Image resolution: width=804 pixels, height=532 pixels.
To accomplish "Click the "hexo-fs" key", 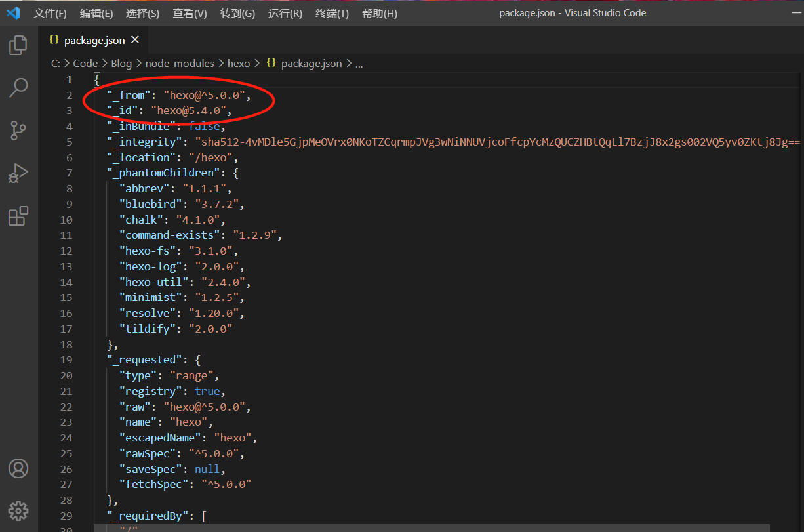I will (148, 251).
